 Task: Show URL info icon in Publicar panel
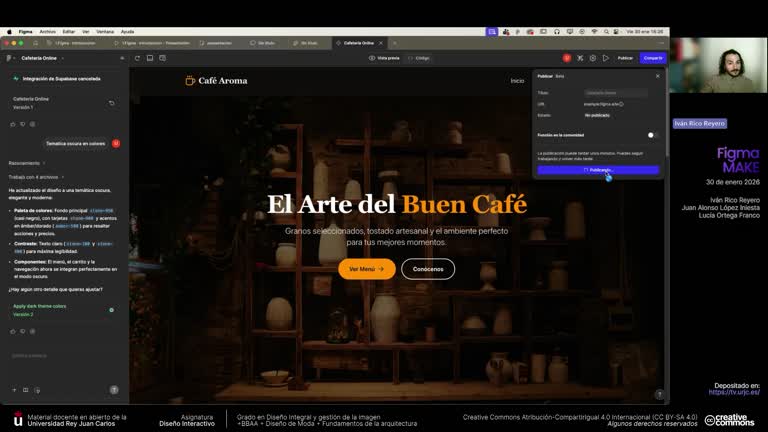(x=622, y=104)
